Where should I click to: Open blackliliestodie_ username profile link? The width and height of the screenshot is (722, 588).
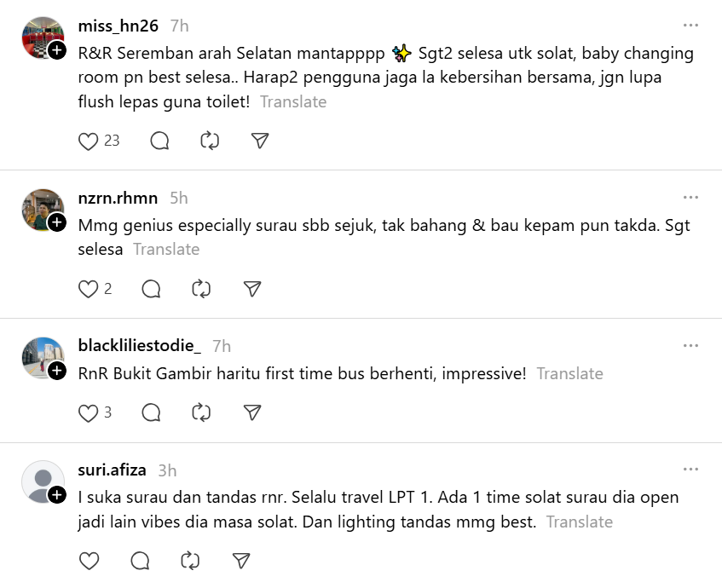point(140,346)
